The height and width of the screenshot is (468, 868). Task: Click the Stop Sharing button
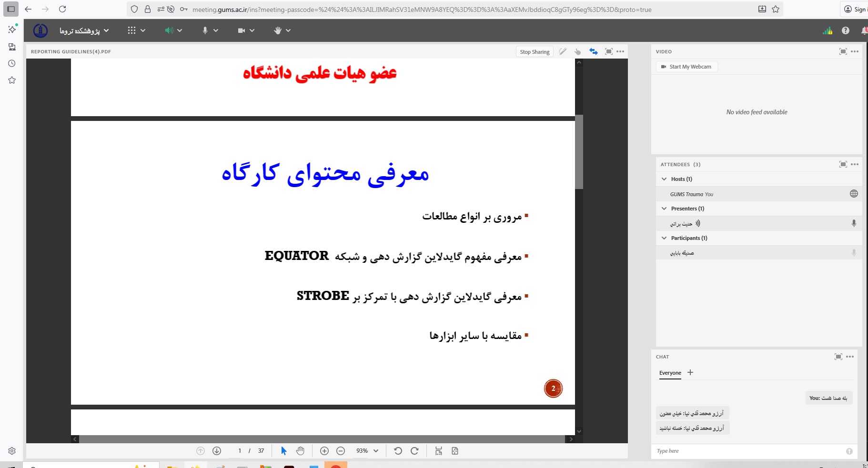[x=535, y=52]
